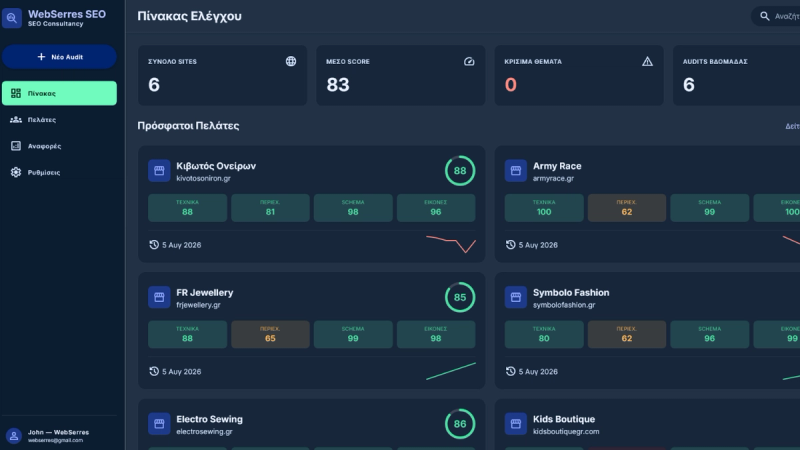Click the webserres@gmail.com account text
This screenshot has width=800, height=450.
tap(55, 440)
